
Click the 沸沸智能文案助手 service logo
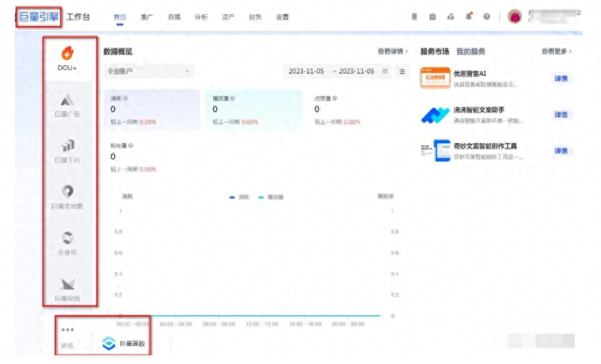435,115
